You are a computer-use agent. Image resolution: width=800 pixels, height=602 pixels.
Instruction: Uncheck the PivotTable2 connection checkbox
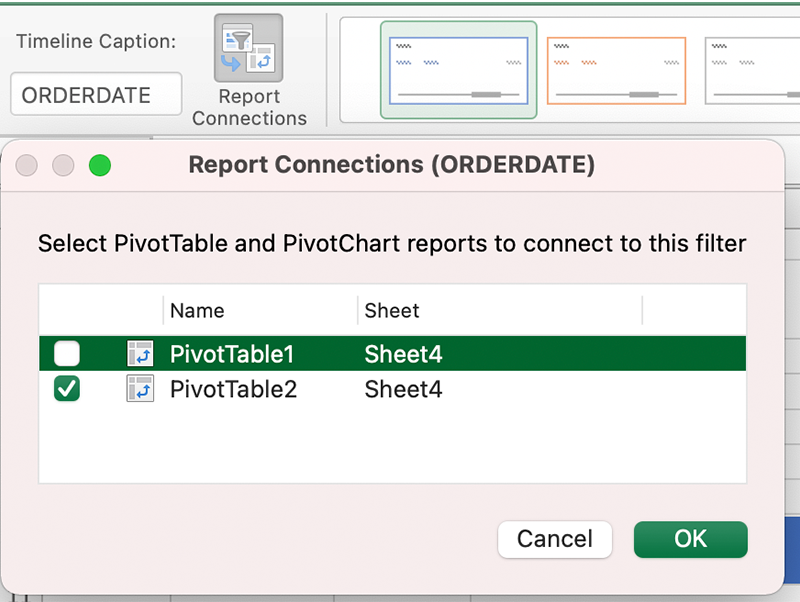click(67, 389)
